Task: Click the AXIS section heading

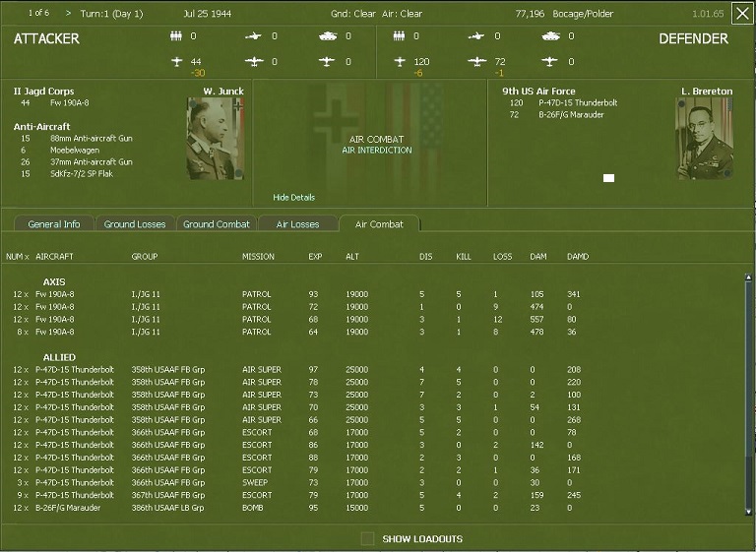Action: click(54, 282)
